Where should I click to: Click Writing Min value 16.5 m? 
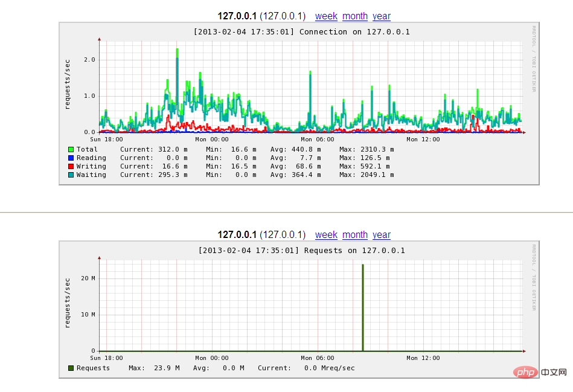pyautogui.click(x=244, y=166)
